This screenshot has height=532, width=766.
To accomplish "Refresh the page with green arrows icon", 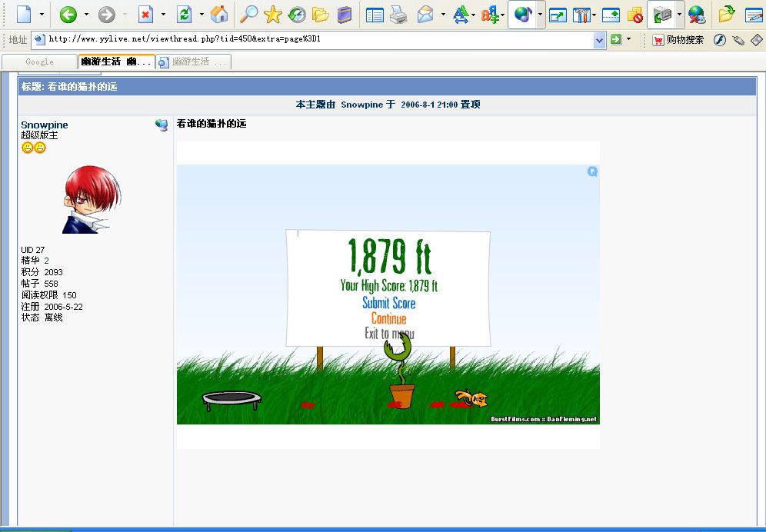I will pos(184,15).
